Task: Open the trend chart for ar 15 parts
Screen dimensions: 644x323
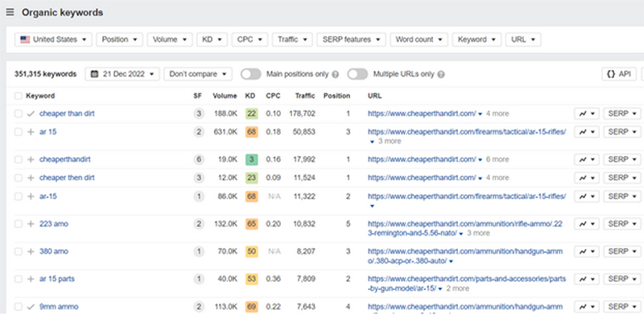Action: coord(587,279)
